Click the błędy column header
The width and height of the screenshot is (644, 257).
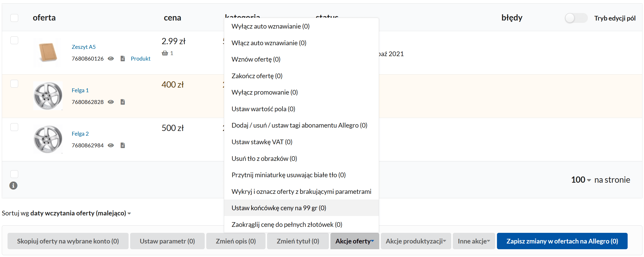512,18
